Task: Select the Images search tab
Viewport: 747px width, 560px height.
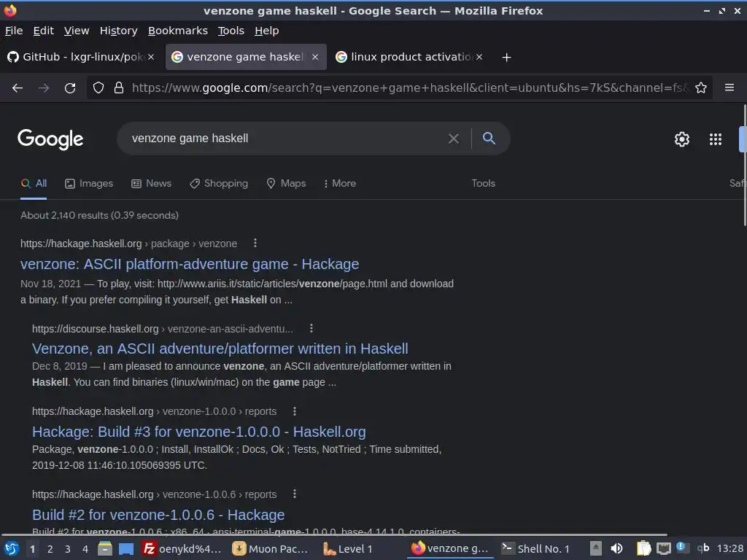Action: tap(89, 184)
